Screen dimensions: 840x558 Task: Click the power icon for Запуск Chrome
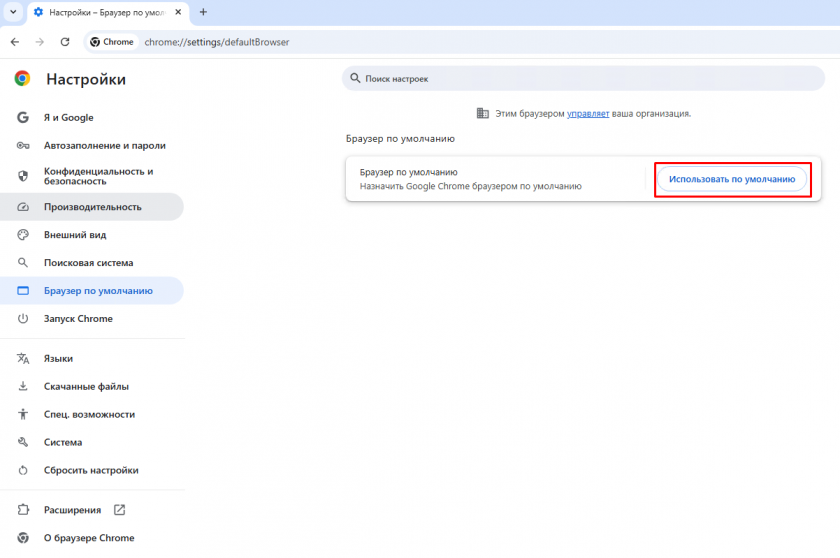(23, 319)
